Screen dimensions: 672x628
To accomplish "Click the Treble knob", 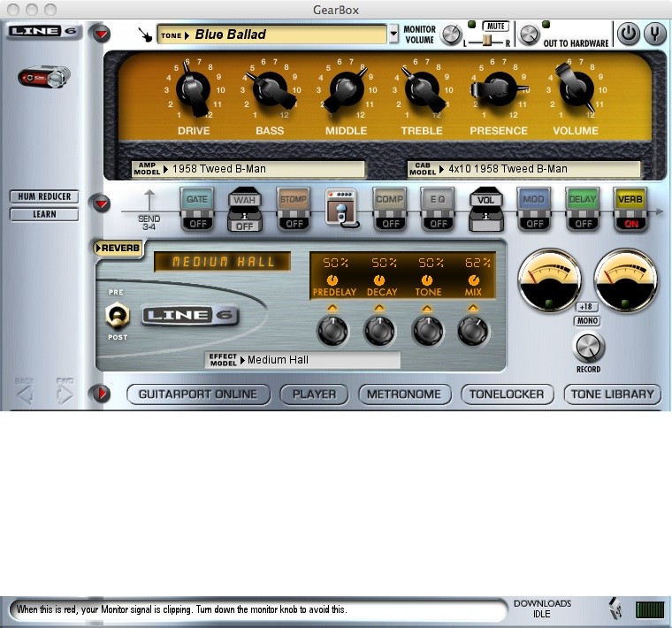I will [x=422, y=89].
